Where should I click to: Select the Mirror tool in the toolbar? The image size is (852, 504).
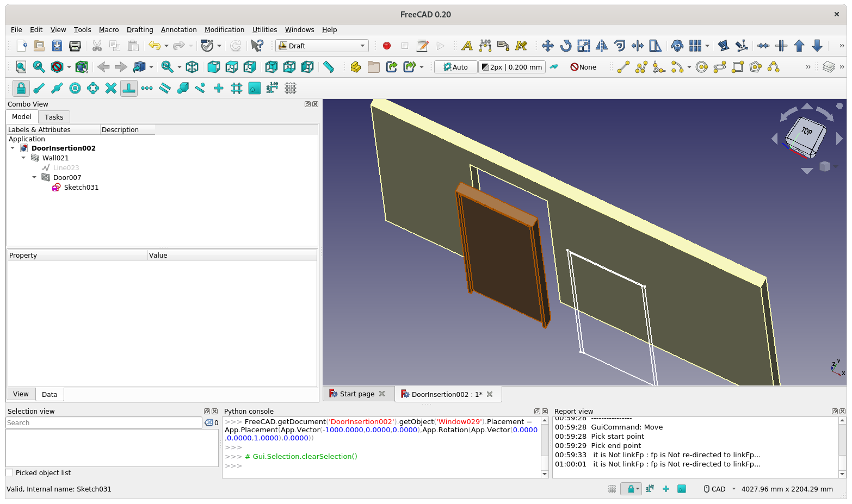tap(601, 46)
